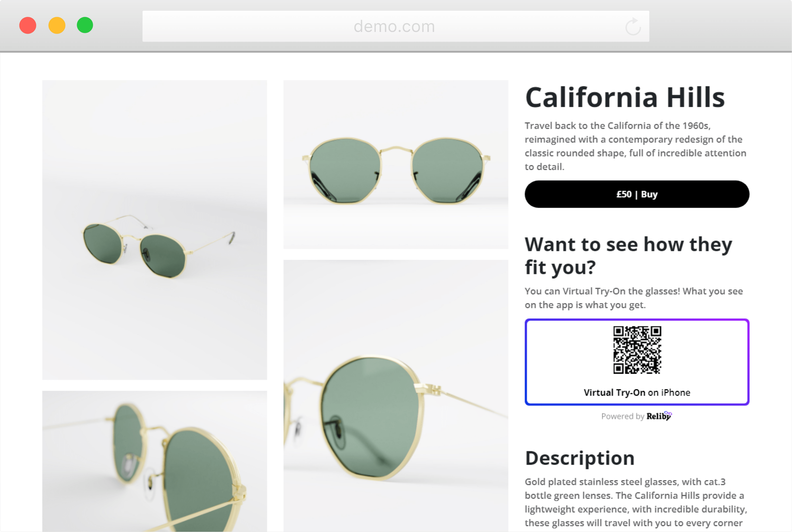Close the window with the red button
Viewport: 792px width, 532px height.
[x=28, y=25]
